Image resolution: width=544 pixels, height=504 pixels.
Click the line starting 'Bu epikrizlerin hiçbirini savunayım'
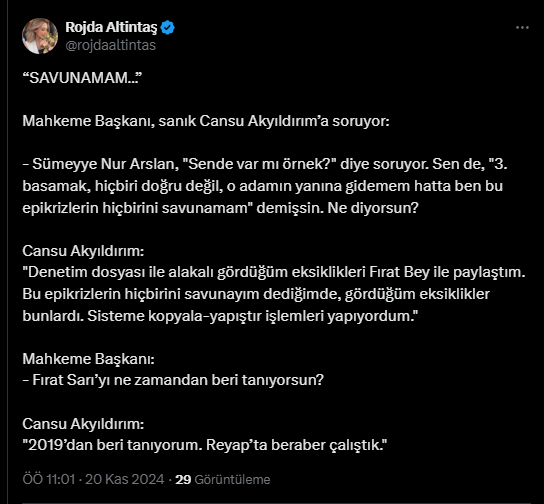(256, 294)
